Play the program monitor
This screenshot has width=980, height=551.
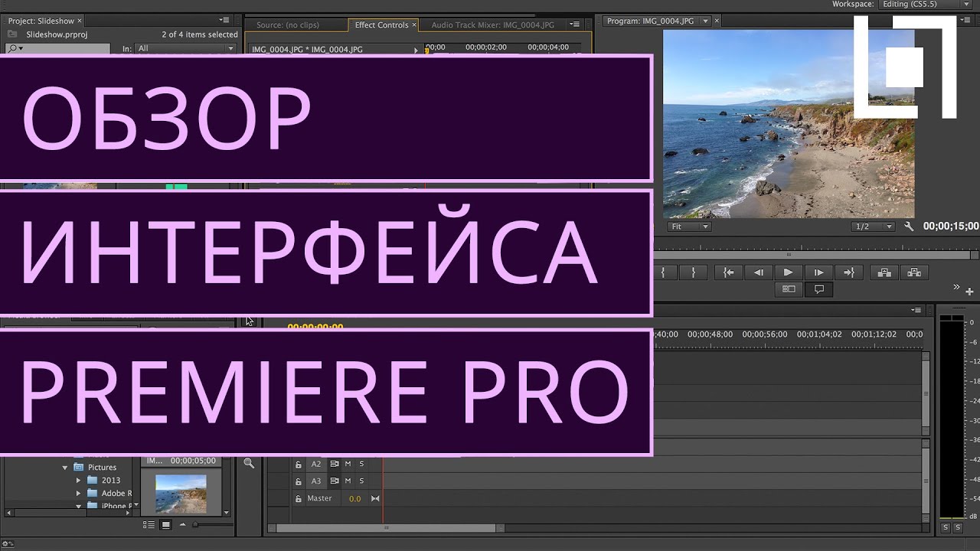click(x=788, y=272)
